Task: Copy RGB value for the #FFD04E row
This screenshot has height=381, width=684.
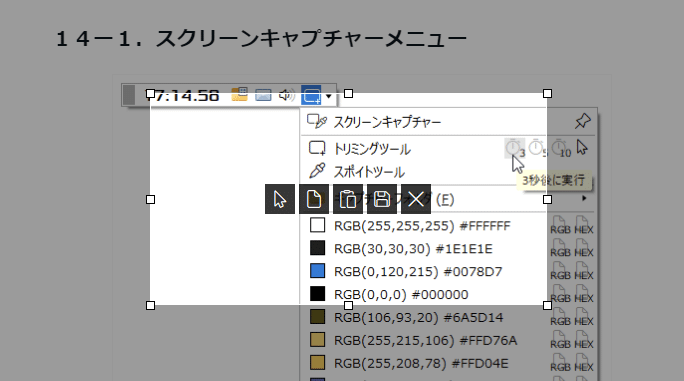Action: (560, 363)
